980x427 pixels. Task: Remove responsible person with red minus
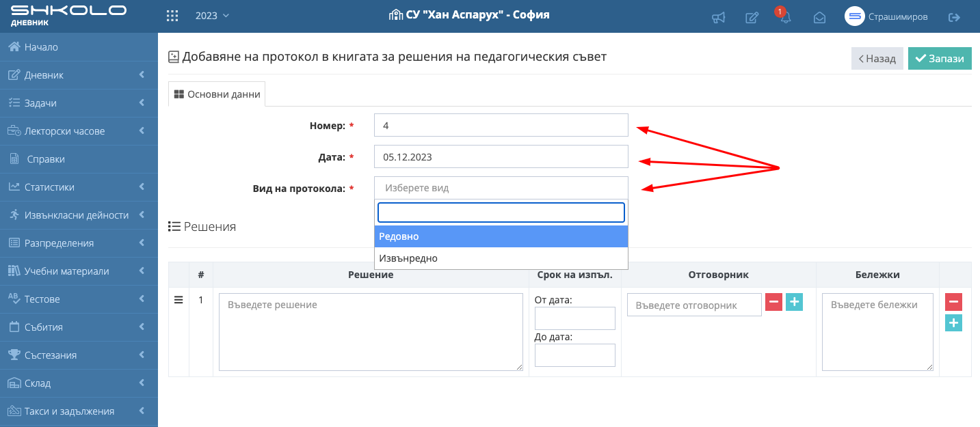coord(773,302)
